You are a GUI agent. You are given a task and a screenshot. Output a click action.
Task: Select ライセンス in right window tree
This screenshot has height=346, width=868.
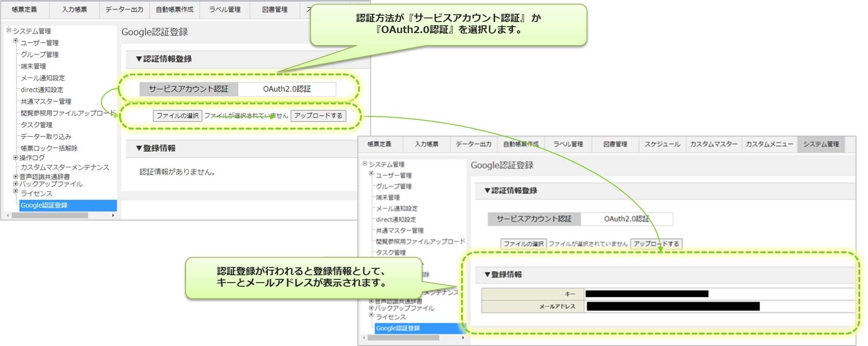391,317
